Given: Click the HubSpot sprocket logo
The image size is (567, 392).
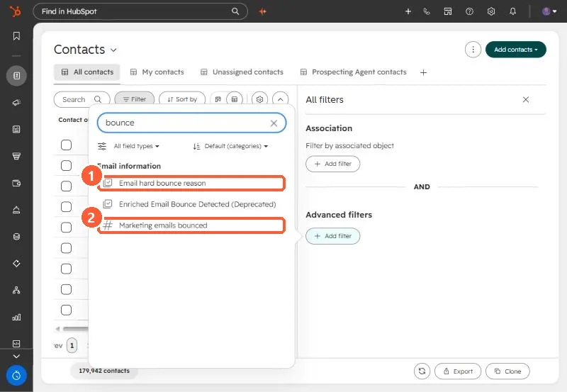Looking at the screenshot, I should 15,11.
